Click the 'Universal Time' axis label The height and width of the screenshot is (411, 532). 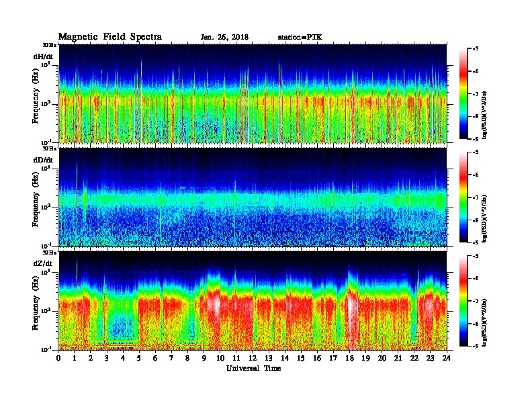click(x=253, y=368)
